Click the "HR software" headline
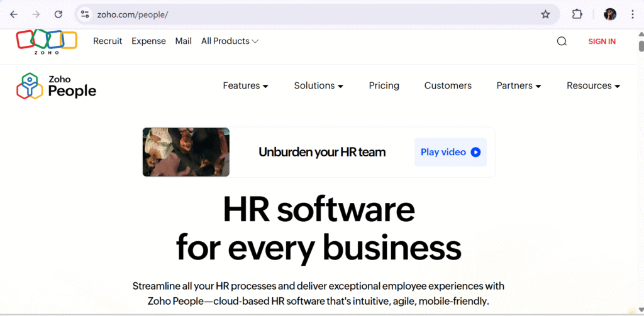This screenshot has width=644, height=316. (319, 209)
